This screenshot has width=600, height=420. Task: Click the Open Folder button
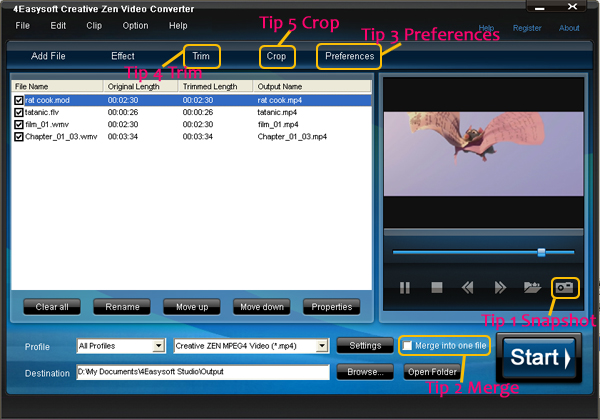(432, 372)
